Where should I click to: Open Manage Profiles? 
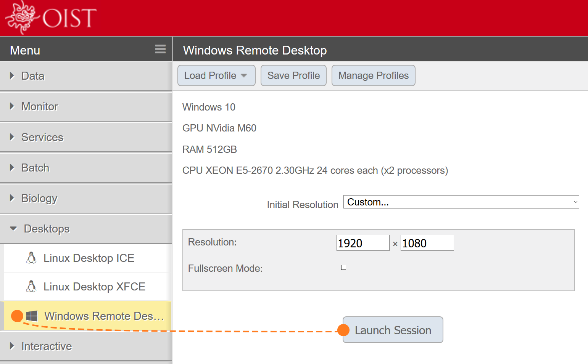(x=373, y=75)
